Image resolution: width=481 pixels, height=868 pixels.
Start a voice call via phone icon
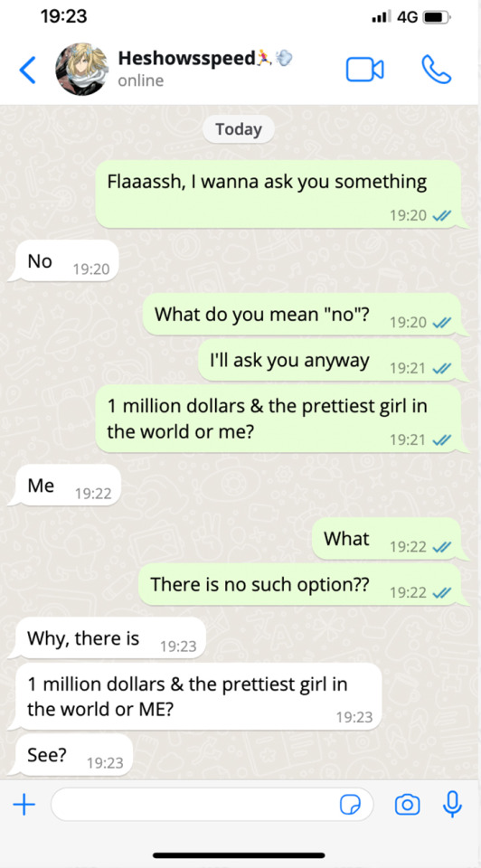(436, 70)
